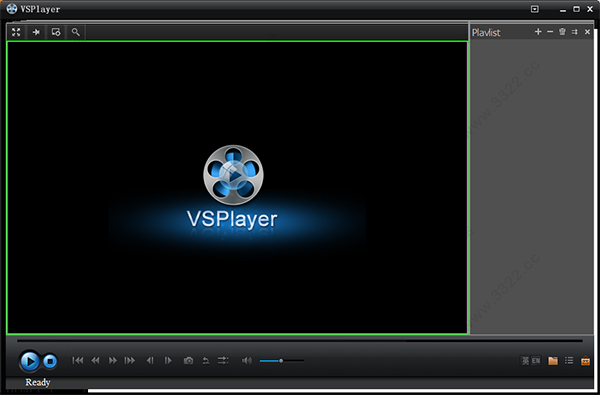Open file with the orange folder icon
The height and width of the screenshot is (395, 600).
(553, 361)
